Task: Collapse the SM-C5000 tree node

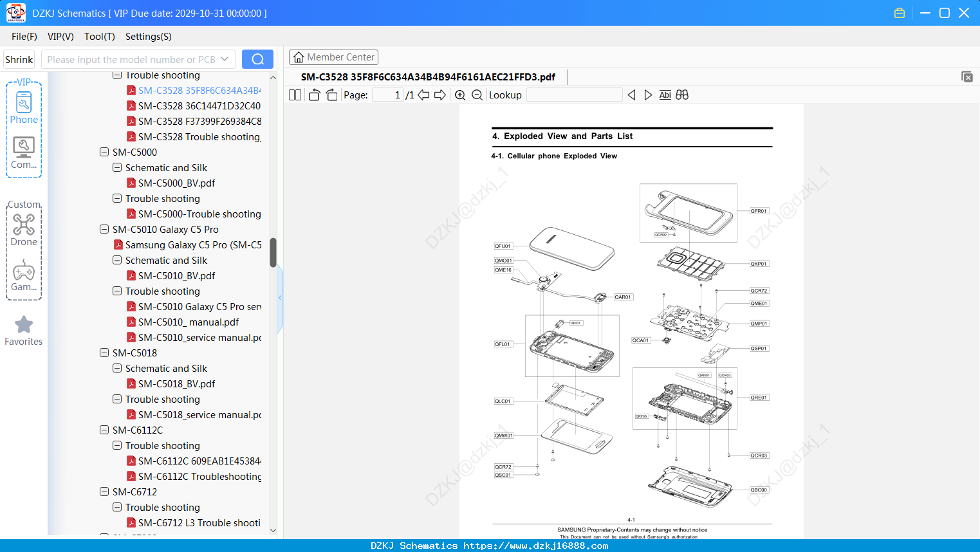Action: click(x=104, y=152)
